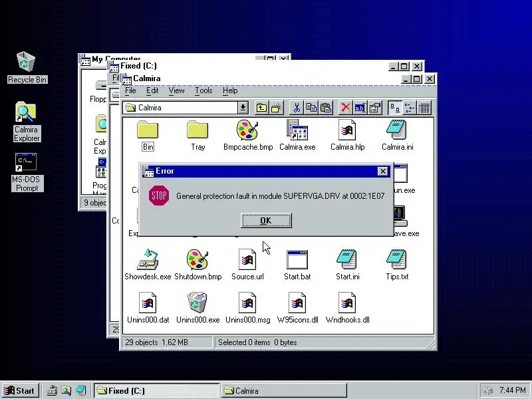The height and width of the screenshot is (399, 532).
Task: Click the notepad quick launch icon on taskbar
Action: (80, 391)
